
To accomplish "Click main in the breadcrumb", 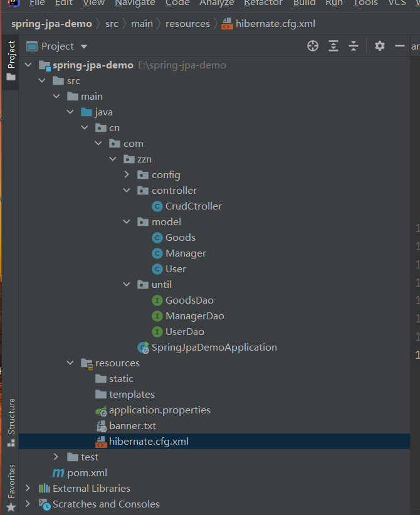I will (142, 24).
